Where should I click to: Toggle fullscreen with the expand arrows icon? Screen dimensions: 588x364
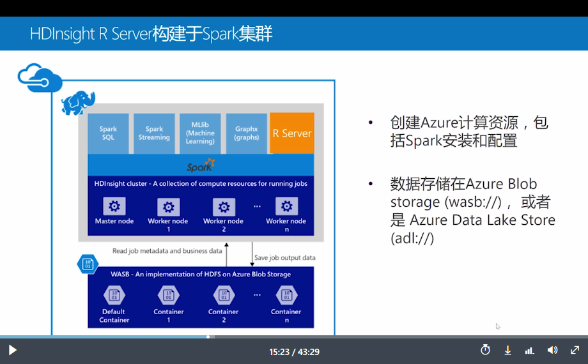[575, 350]
